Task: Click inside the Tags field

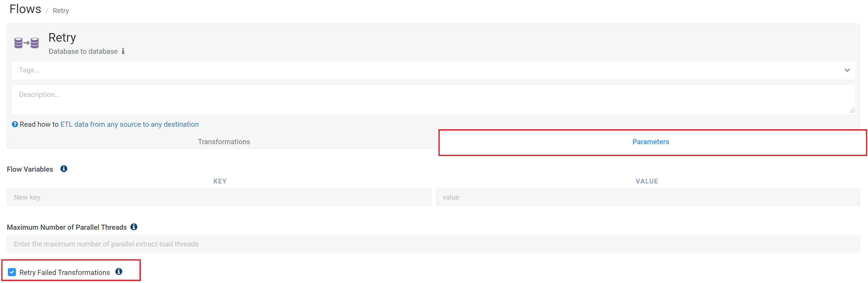Action: coord(404,70)
